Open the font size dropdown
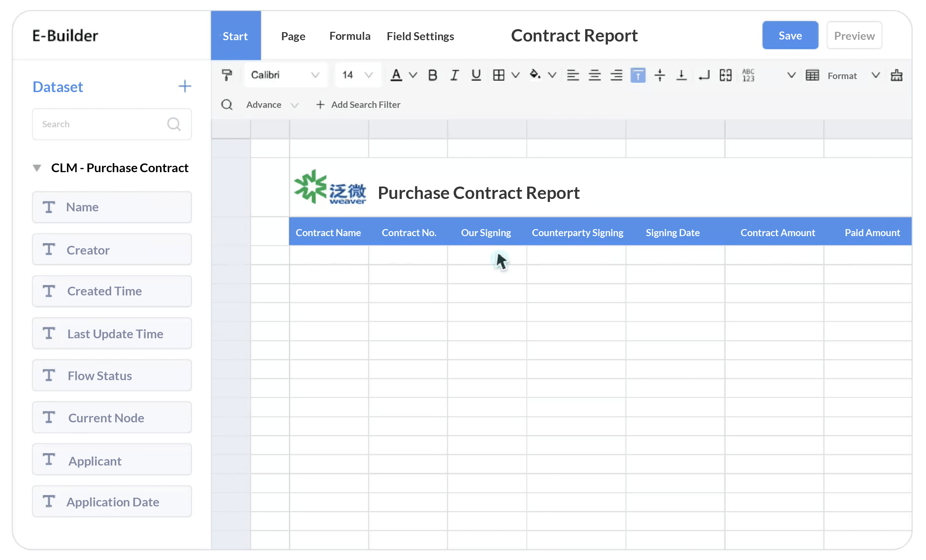Viewport: 926px width, 560px height. (x=357, y=75)
